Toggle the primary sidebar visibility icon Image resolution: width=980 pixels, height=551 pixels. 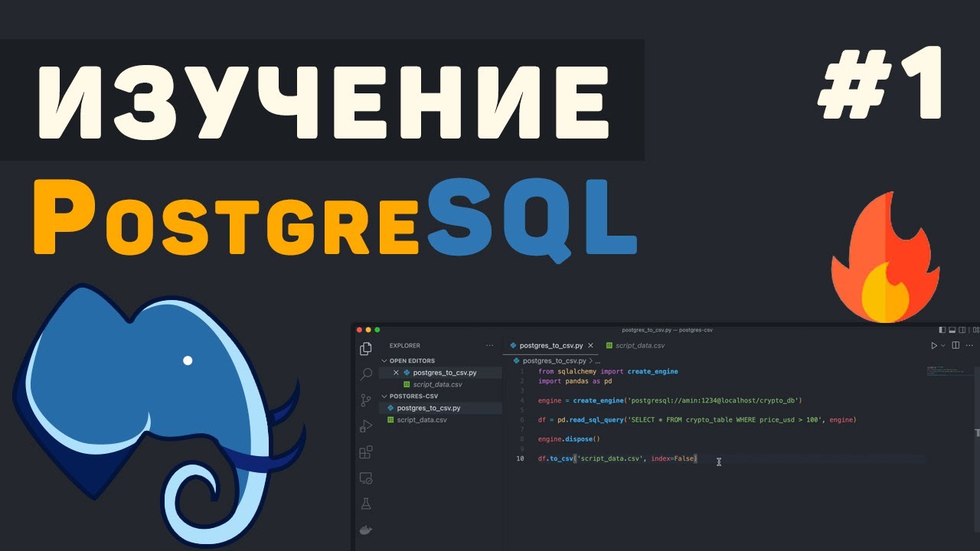[x=942, y=330]
